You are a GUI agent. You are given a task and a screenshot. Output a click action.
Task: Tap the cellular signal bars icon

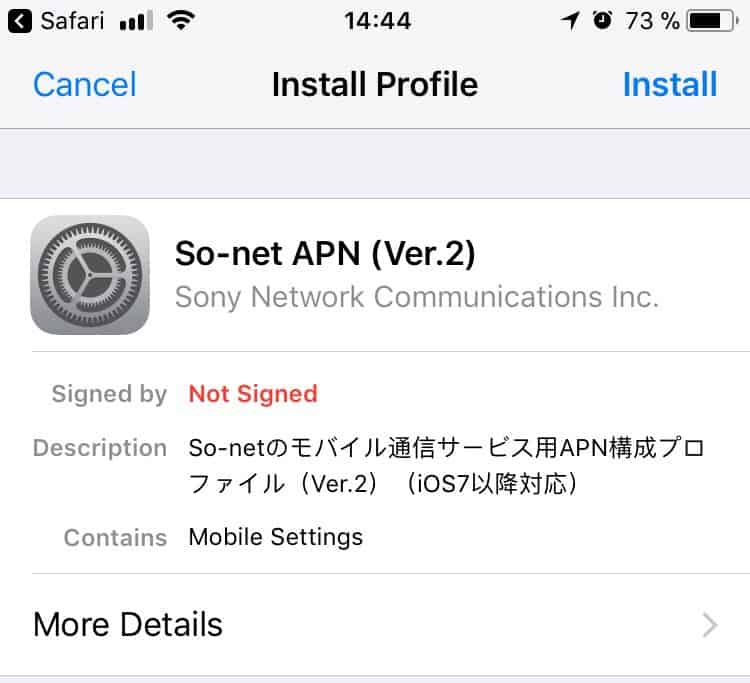(x=136, y=21)
